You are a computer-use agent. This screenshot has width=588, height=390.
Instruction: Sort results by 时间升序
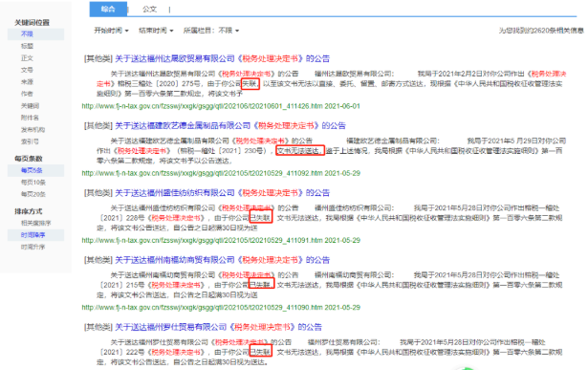[31, 247]
